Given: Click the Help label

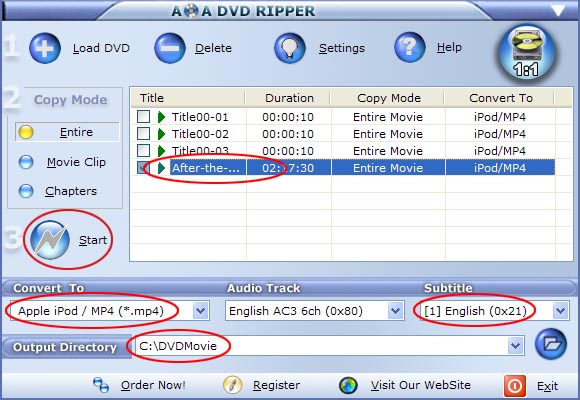Looking at the screenshot, I should coord(449,47).
